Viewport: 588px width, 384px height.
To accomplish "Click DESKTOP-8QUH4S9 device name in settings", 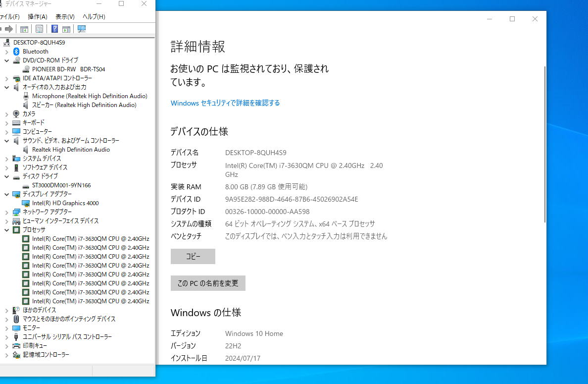I will [255, 153].
